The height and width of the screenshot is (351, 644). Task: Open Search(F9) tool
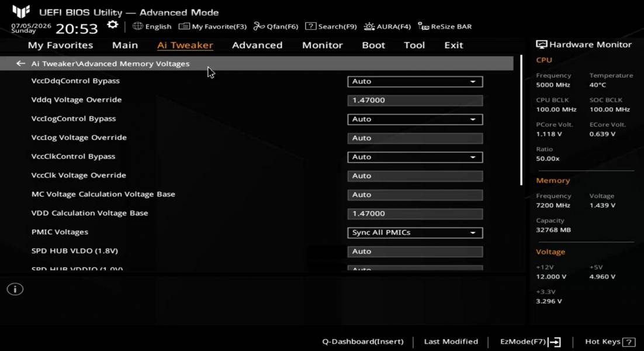point(331,26)
